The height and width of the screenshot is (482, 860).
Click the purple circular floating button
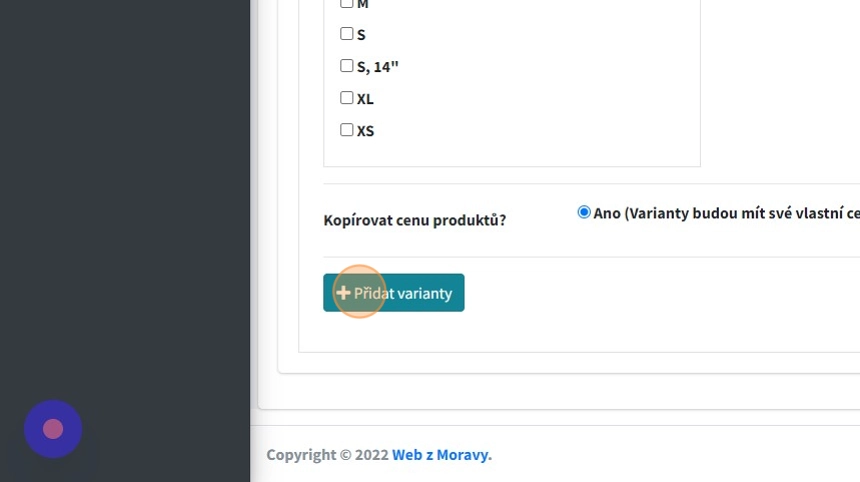click(53, 429)
